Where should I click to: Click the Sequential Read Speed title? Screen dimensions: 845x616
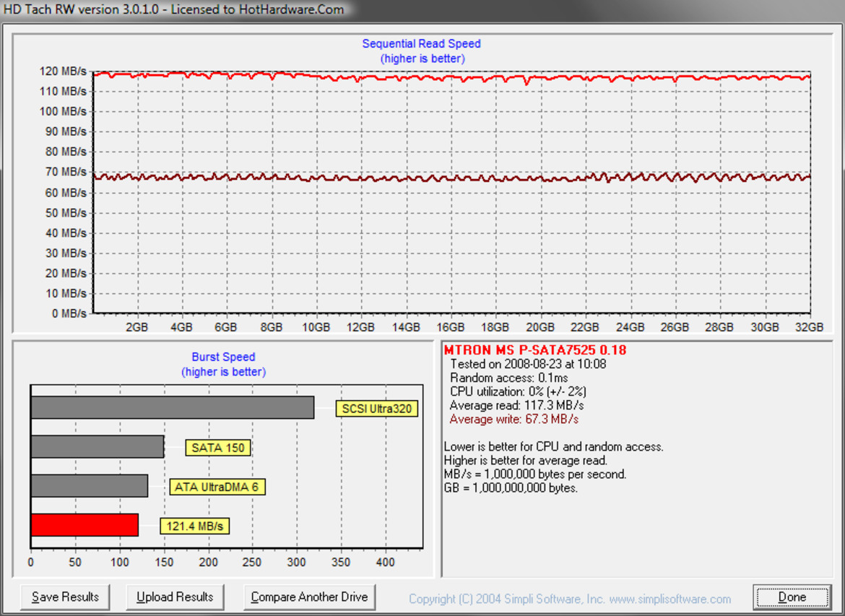click(x=422, y=43)
